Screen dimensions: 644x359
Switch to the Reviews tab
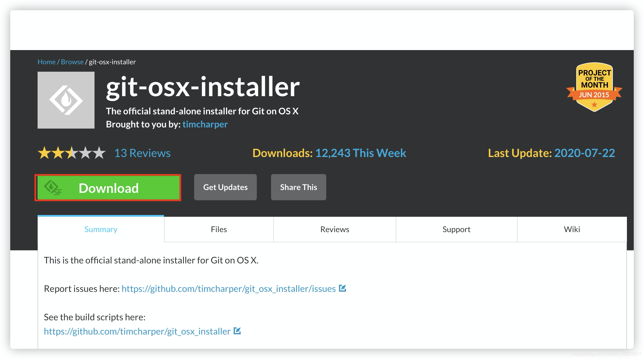(x=335, y=229)
